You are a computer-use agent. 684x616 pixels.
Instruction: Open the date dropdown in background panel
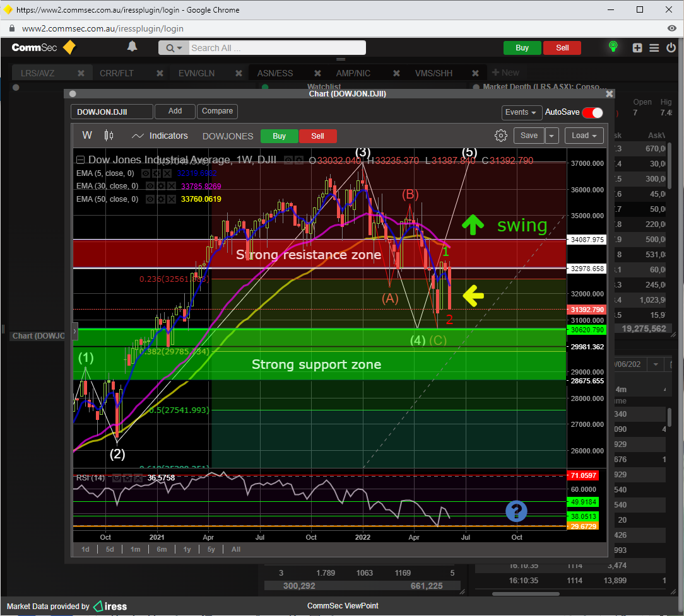pos(656,364)
